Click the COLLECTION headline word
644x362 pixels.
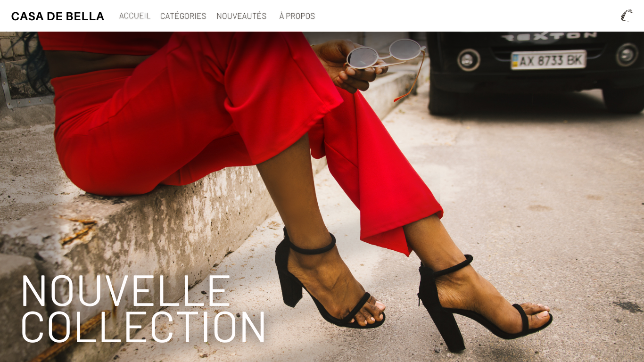(144, 327)
